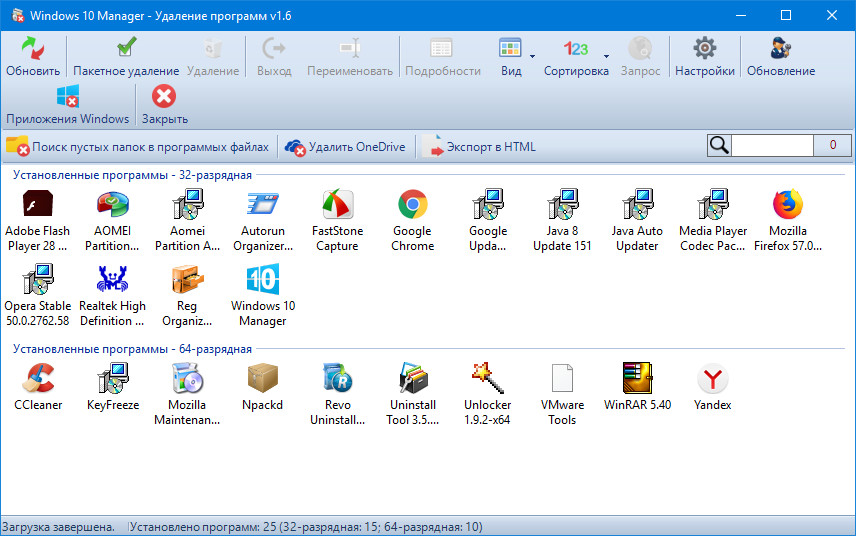Click the search result counter 0
Viewport: 856px width, 536px height.
tap(833, 145)
